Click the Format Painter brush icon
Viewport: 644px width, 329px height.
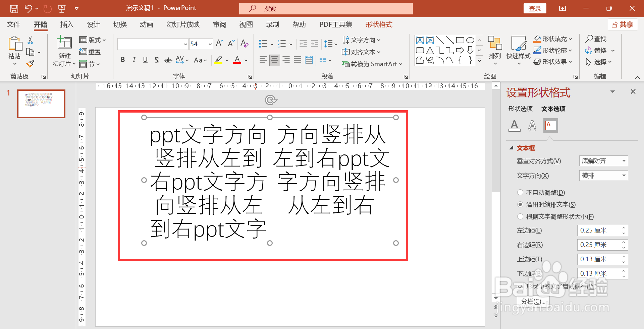pyautogui.click(x=30, y=64)
